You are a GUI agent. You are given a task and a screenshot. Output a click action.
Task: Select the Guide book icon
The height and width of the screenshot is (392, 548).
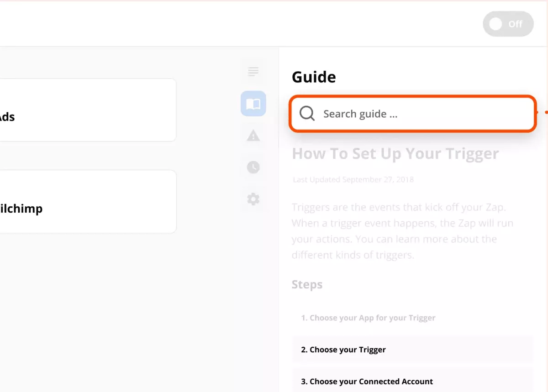click(x=253, y=104)
